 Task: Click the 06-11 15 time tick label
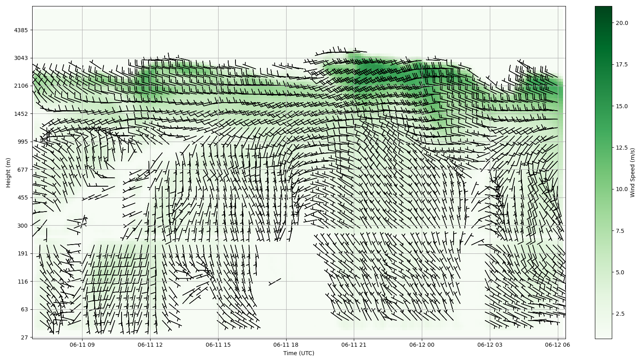[x=218, y=345]
